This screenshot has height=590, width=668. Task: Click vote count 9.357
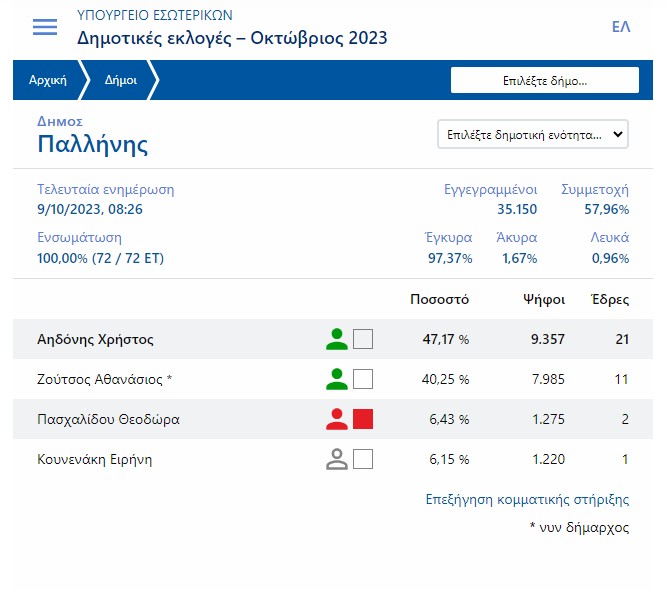click(x=548, y=339)
